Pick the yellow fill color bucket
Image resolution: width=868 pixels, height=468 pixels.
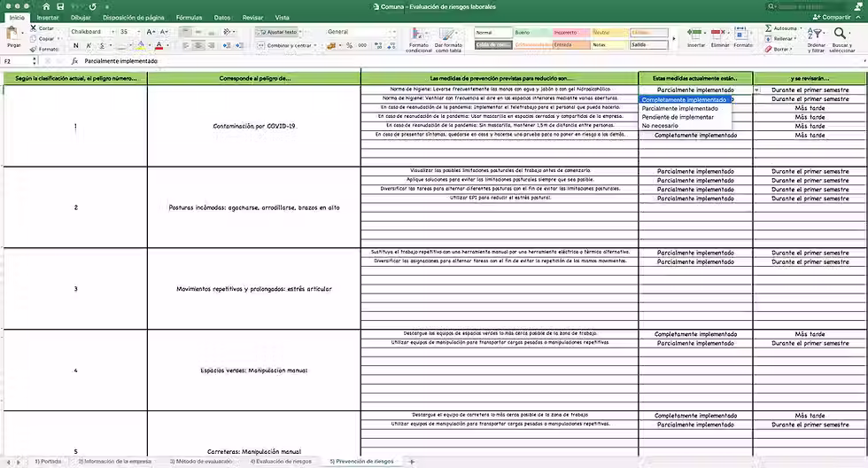(141, 45)
